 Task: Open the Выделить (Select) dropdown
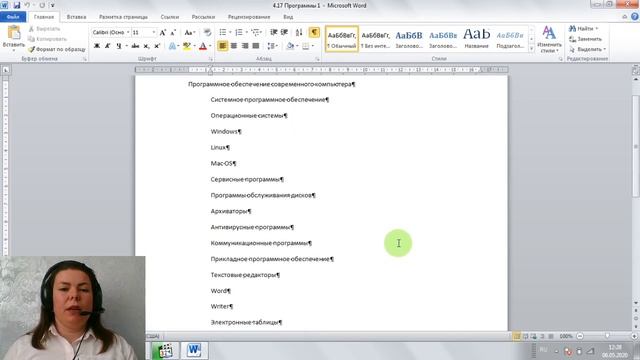587,49
